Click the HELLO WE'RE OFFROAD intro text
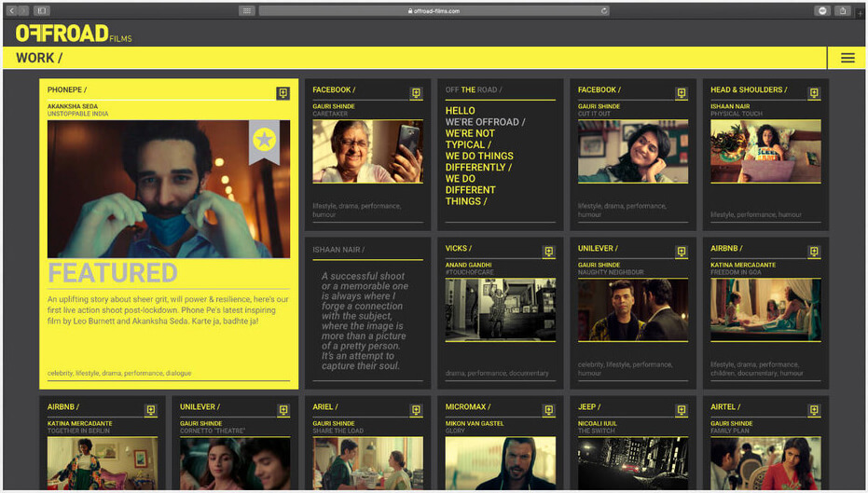Viewport: 868px width, 493px height. 486,156
